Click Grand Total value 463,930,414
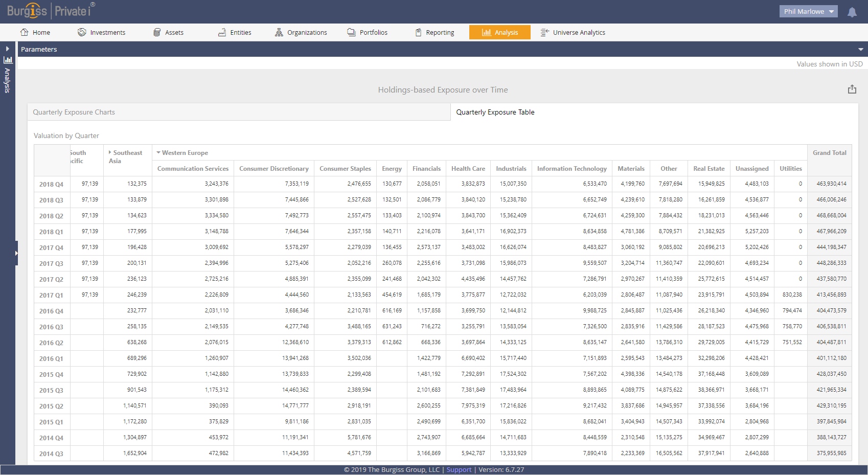Viewport: 868px width, 475px height. coord(831,184)
